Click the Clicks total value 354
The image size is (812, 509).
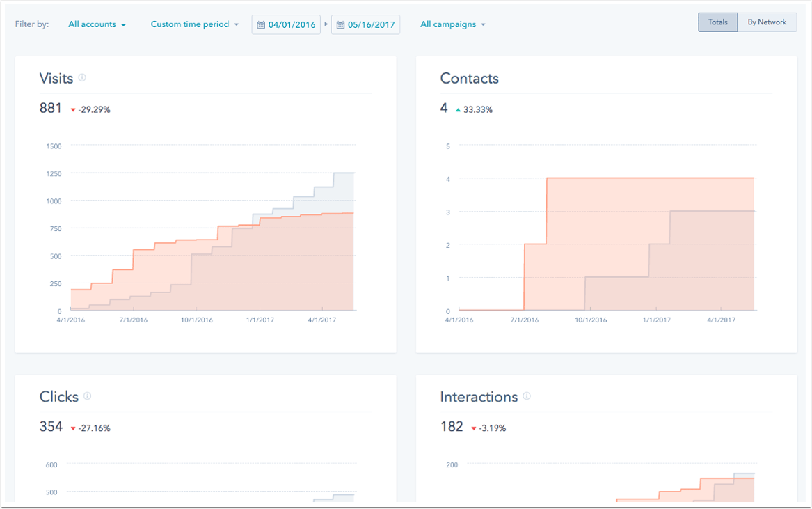[51, 426]
